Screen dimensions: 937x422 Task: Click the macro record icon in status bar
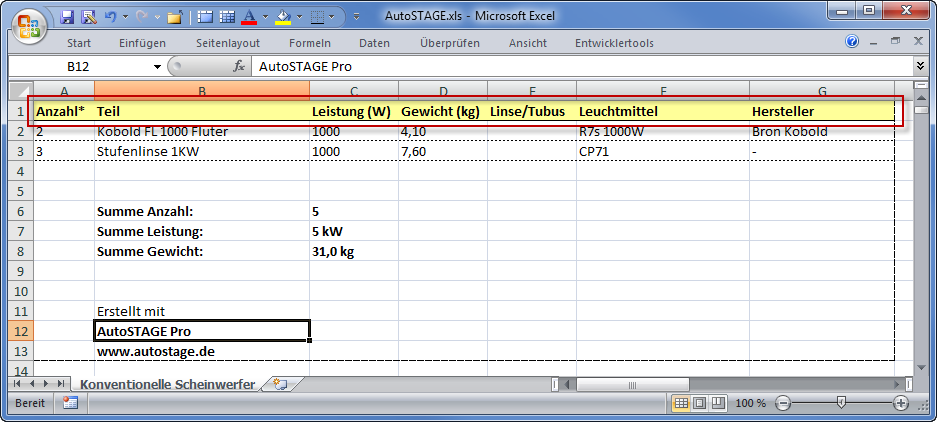point(70,403)
